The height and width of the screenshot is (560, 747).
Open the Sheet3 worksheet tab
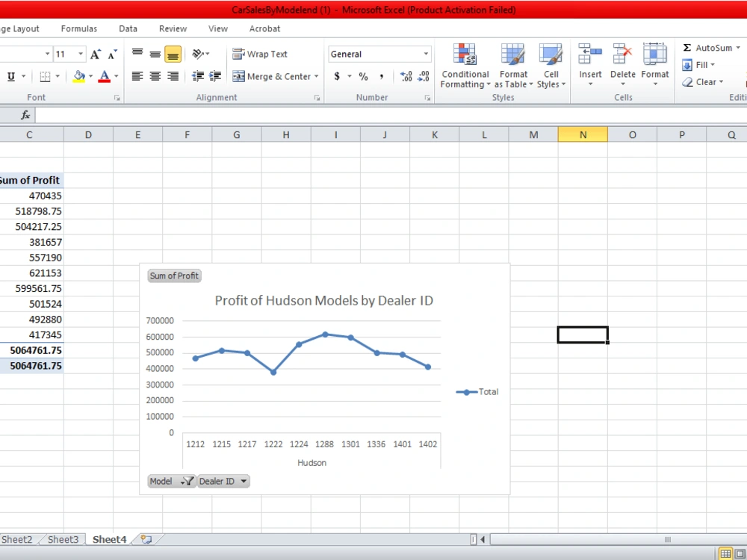tap(62, 539)
